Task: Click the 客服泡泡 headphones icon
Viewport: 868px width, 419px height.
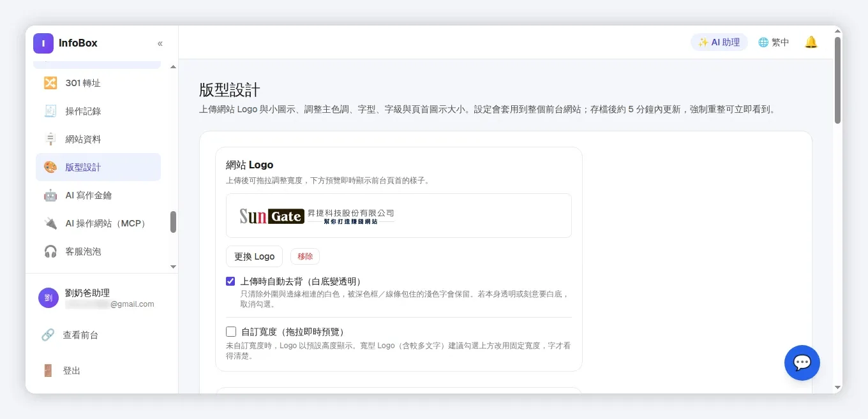Action: [x=50, y=251]
